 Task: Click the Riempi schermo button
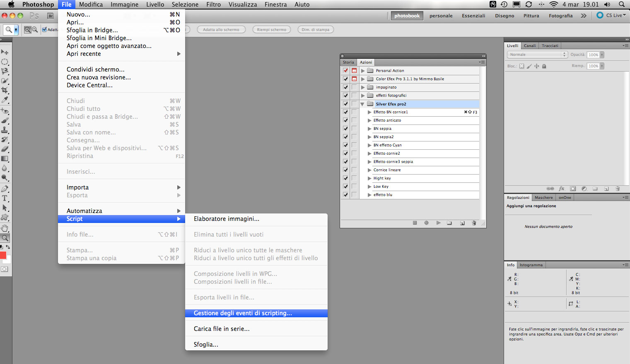[x=272, y=29]
